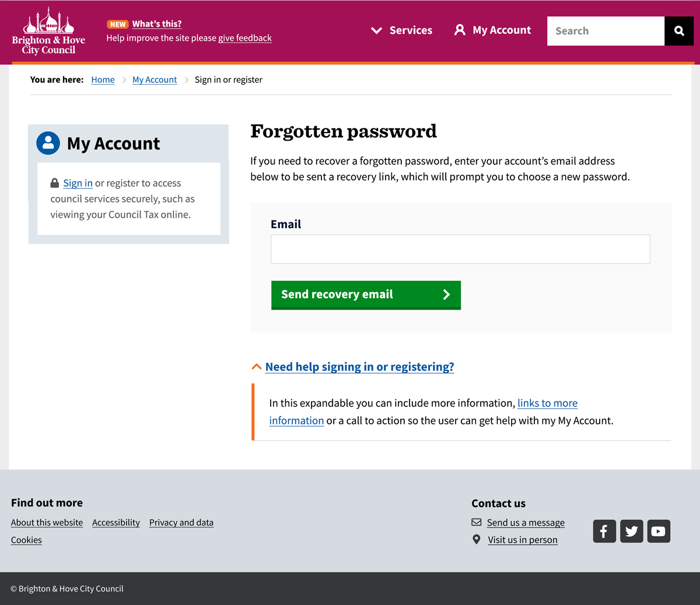Expand the Services dropdown menu

coord(402,30)
